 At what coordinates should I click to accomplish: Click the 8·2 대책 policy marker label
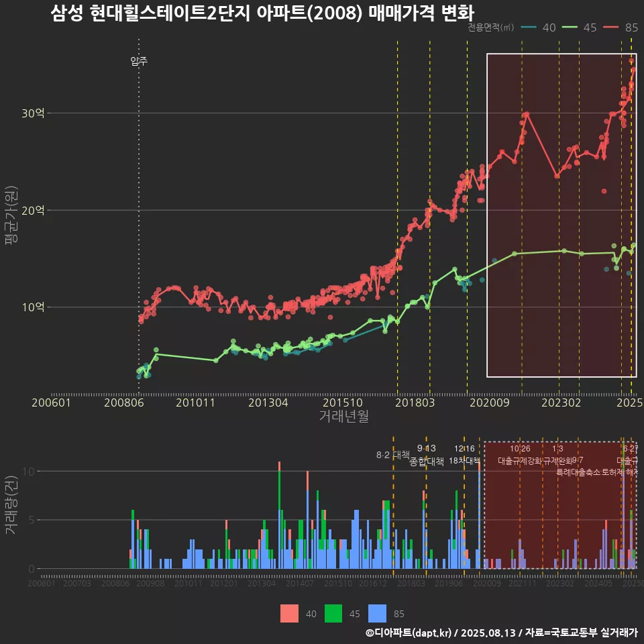click(393, 455)
